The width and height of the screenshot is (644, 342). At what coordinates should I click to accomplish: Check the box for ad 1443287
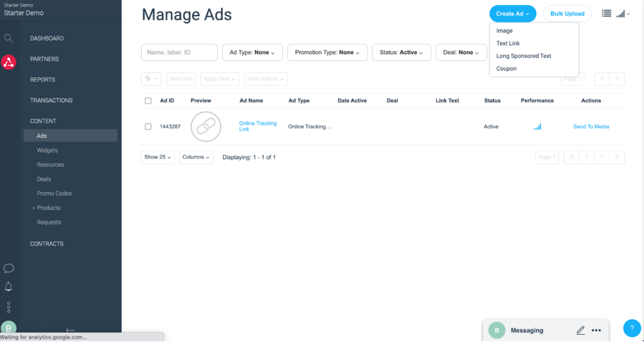(148, 127)
